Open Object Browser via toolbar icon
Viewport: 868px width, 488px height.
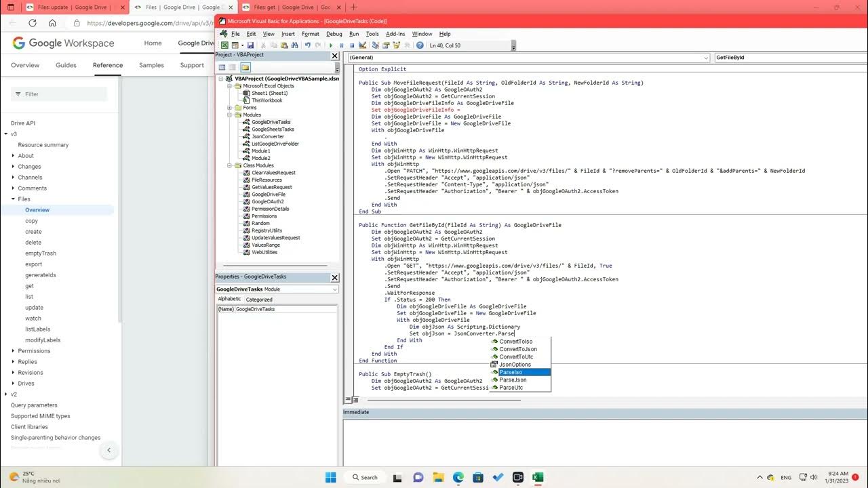397,45
